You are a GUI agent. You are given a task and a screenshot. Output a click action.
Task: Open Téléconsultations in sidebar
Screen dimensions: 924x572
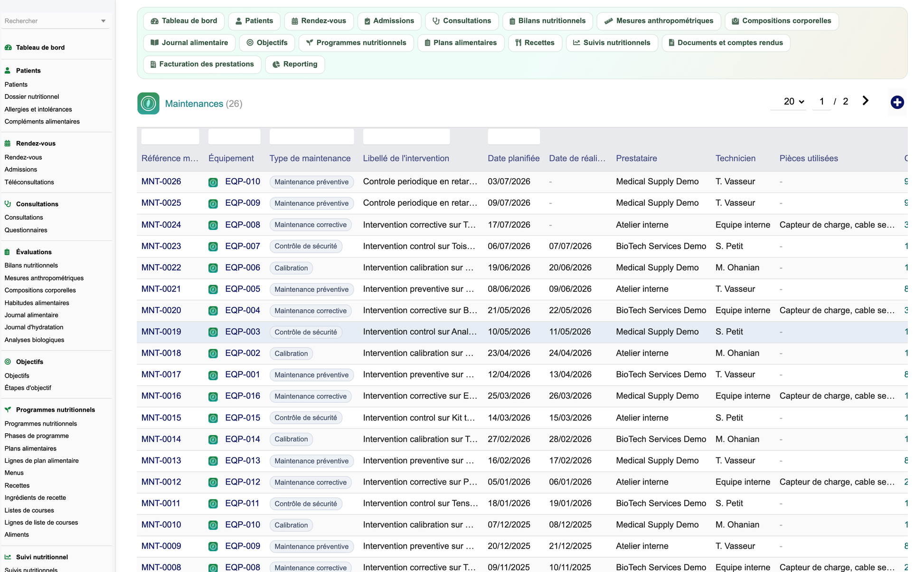click(29, 182)
